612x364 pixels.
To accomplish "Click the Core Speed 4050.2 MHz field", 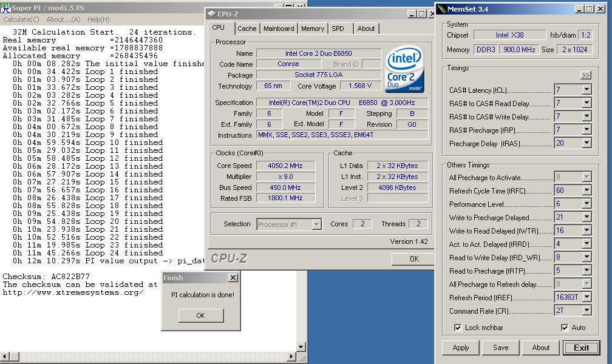I will tap(285, 166).
